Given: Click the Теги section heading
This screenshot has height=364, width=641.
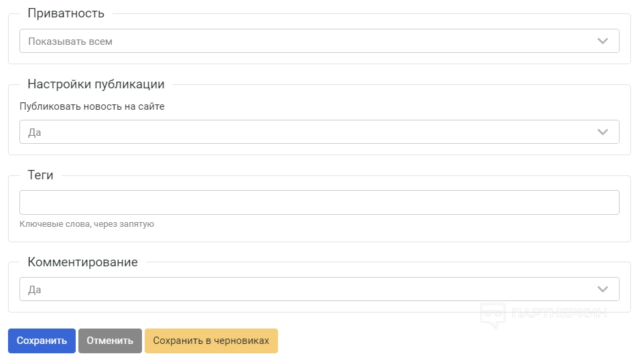Looking at the screenshot, I should (x=40, y=175).
